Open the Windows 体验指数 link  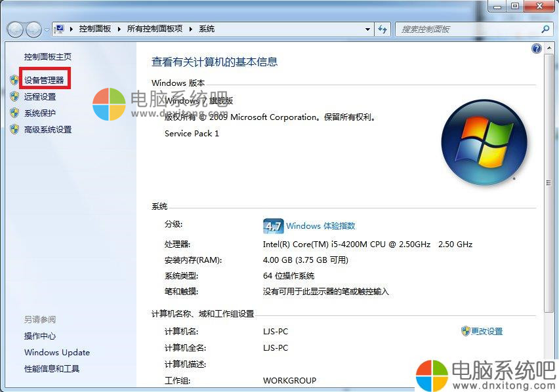click(x=320, y=226)
